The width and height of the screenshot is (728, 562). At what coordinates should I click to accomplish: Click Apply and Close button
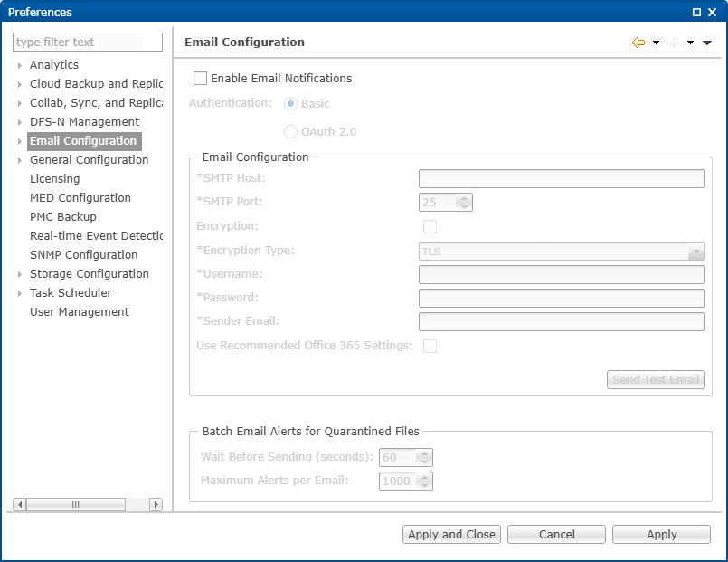[x=451, y=535]
